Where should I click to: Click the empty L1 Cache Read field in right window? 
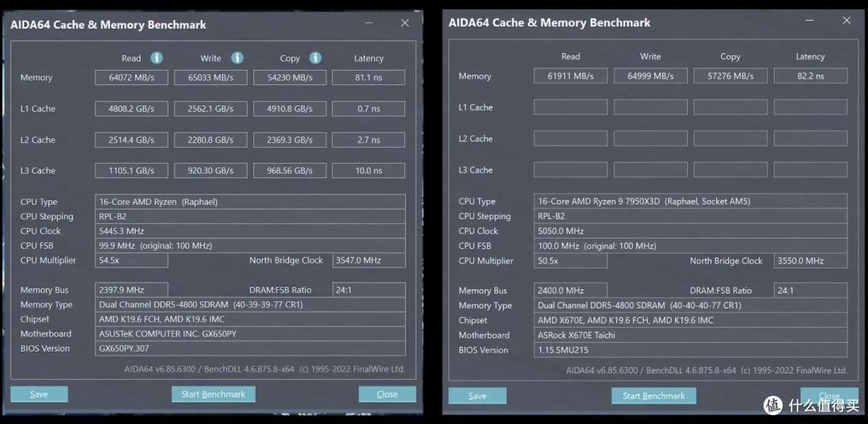[x=571, y=108]
